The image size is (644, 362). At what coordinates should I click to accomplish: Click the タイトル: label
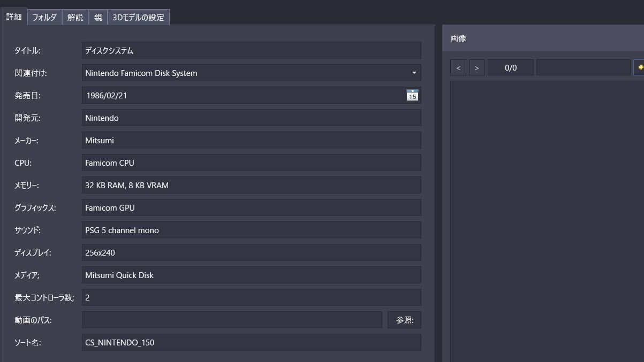pos(27,51)
